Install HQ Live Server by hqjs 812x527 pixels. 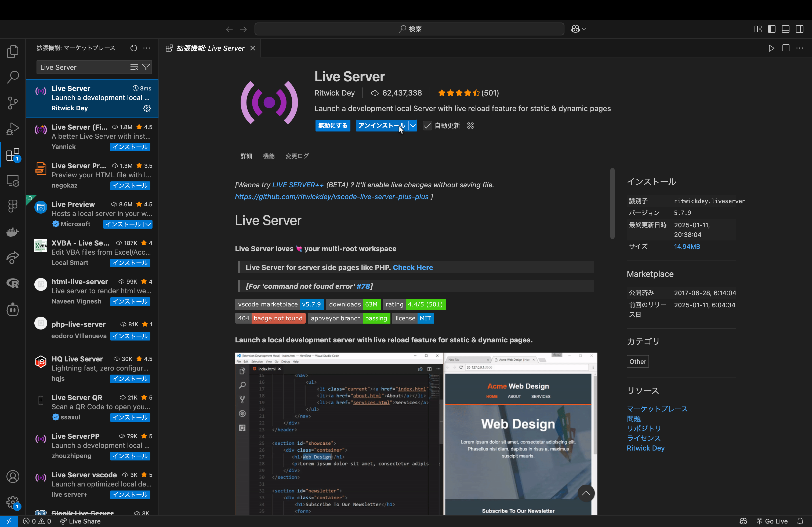[130, 379]
